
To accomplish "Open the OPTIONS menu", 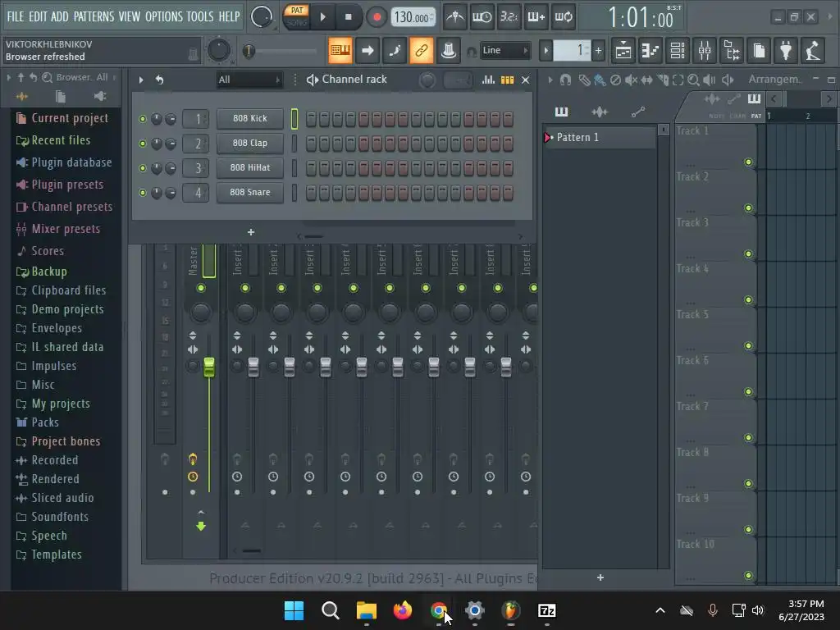I will (x=164, y=16).
